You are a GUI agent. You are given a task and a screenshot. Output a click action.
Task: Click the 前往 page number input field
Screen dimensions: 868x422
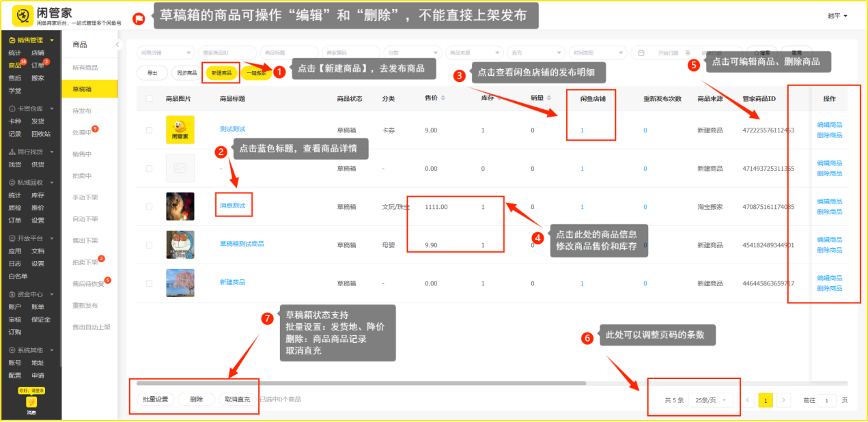tap(826, 401)
